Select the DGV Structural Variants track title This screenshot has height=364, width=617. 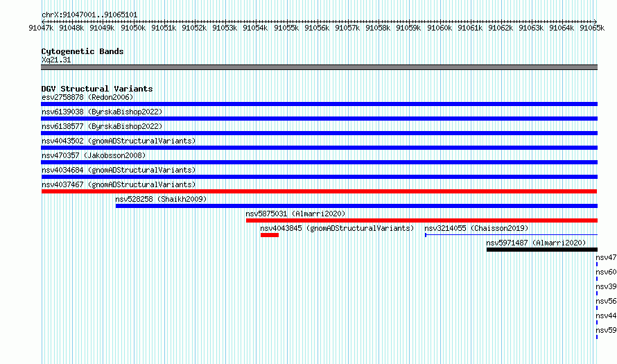coord(97,89)
